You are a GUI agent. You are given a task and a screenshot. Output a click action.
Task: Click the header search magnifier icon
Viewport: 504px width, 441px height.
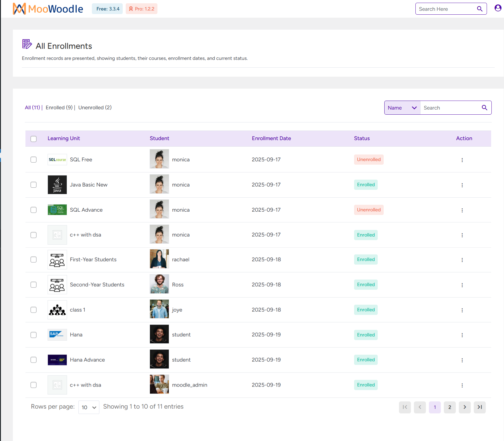click(479, 9)
